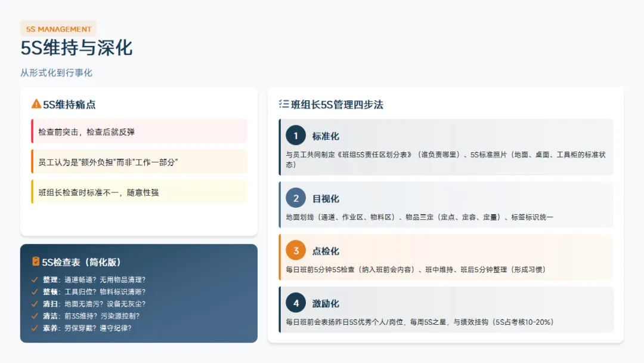This screenshot has width=644, height=363.
Task: Click checklist text 前3S维持？污染源控制？
Action: pos(102,316)
